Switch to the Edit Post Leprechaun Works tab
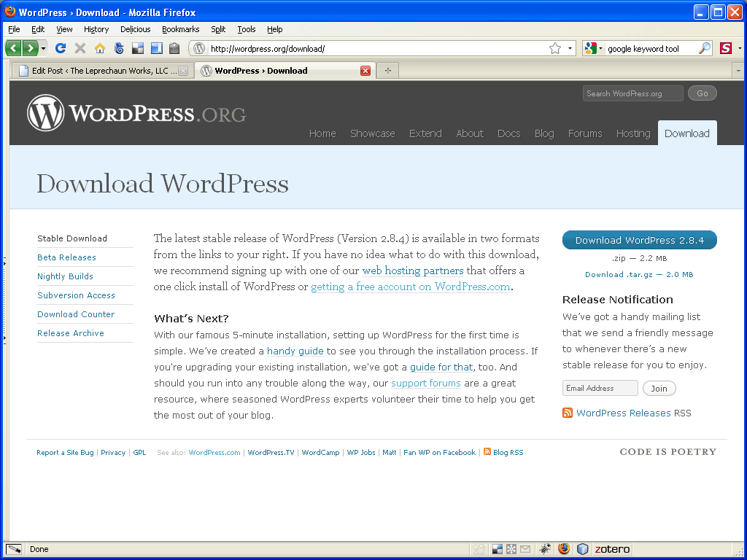The width and height of the screenshot is (747, 560). pyautogui.click(x=98, y=71)
